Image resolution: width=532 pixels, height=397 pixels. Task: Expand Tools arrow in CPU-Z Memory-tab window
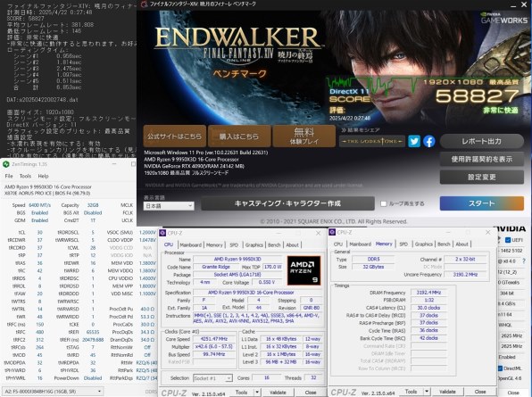pos(426,392)
